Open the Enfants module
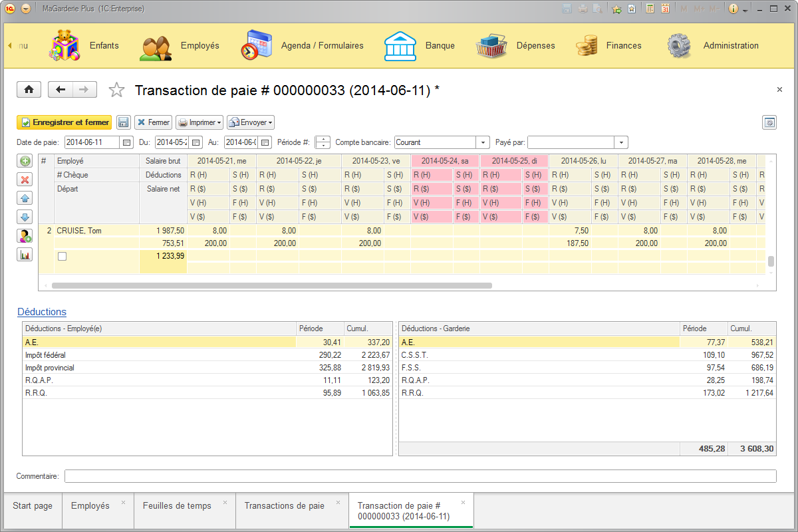 point(103,45)
